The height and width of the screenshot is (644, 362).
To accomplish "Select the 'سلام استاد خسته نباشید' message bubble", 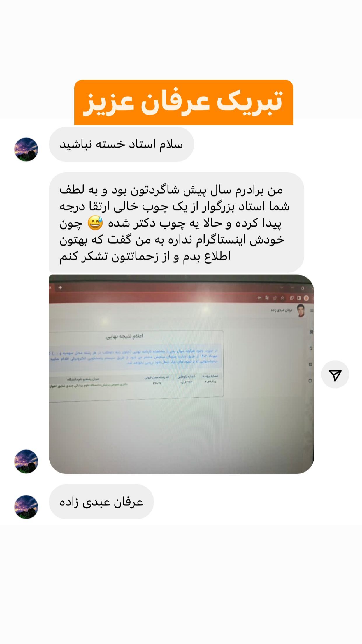I will point(122,144).
